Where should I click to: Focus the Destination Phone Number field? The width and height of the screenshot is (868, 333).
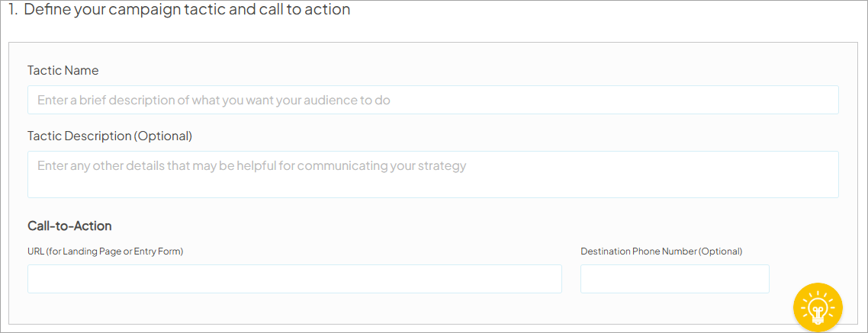pyautogui.click(x=674, y=279)
